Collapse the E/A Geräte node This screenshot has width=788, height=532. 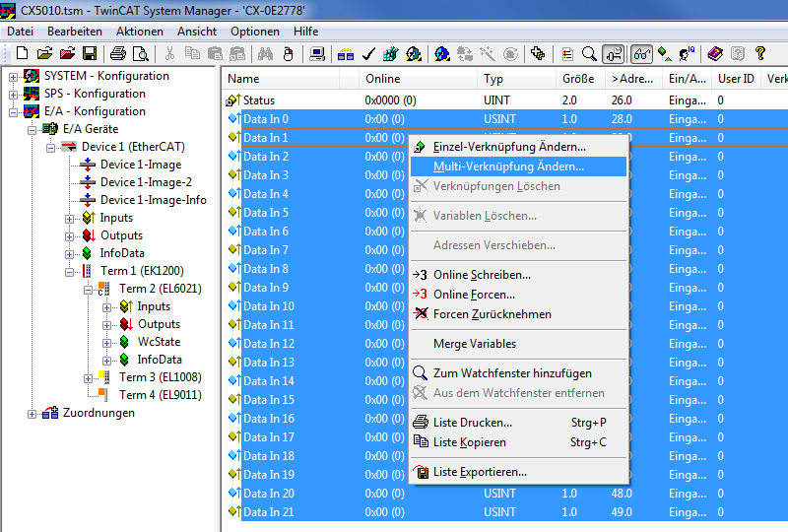point(32,130)
